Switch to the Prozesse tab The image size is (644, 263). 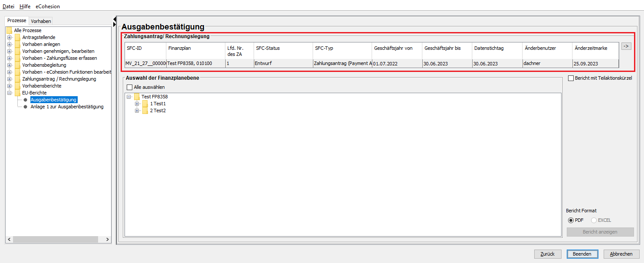pos(17,20)
